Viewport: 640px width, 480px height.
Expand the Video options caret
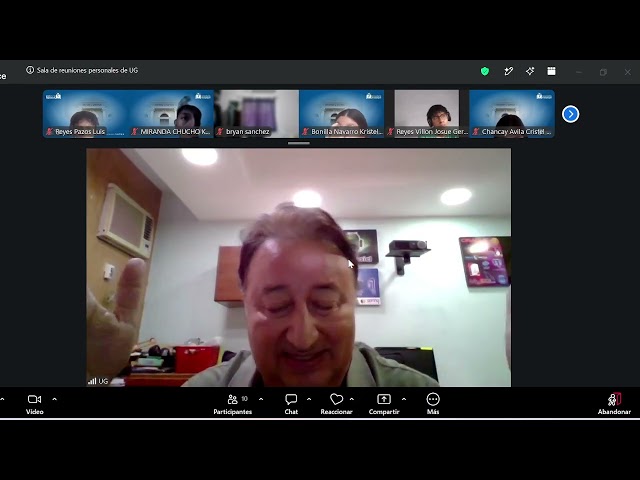click(x=55, y=399)
